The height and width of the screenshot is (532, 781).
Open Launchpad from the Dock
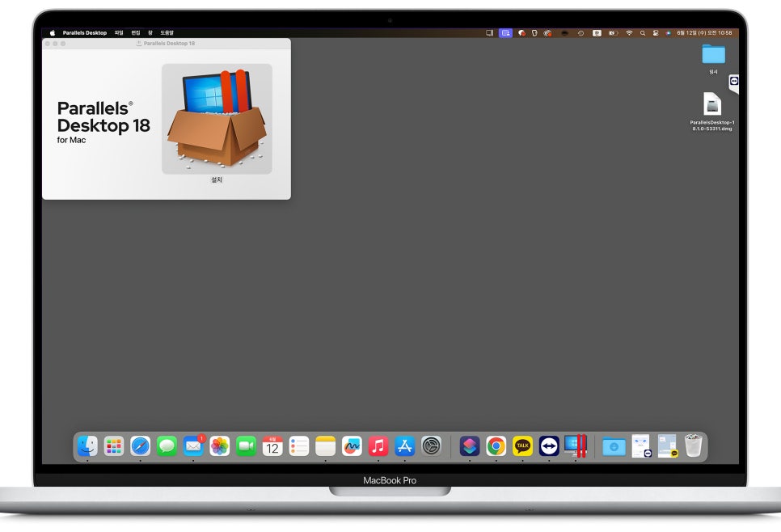(114, 445)
